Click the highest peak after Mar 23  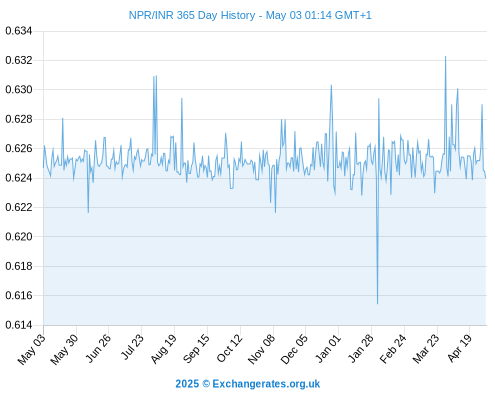point(445,57)
